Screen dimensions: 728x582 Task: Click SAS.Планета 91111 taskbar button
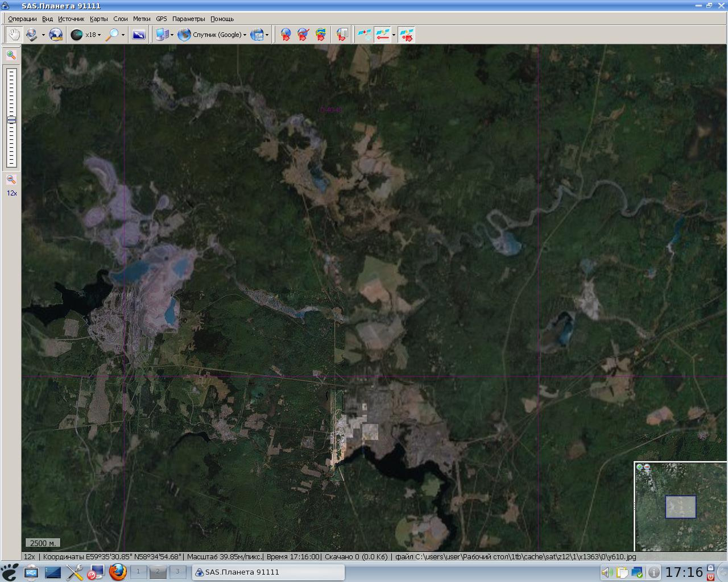pyautogui.click(x=268, y=572)
